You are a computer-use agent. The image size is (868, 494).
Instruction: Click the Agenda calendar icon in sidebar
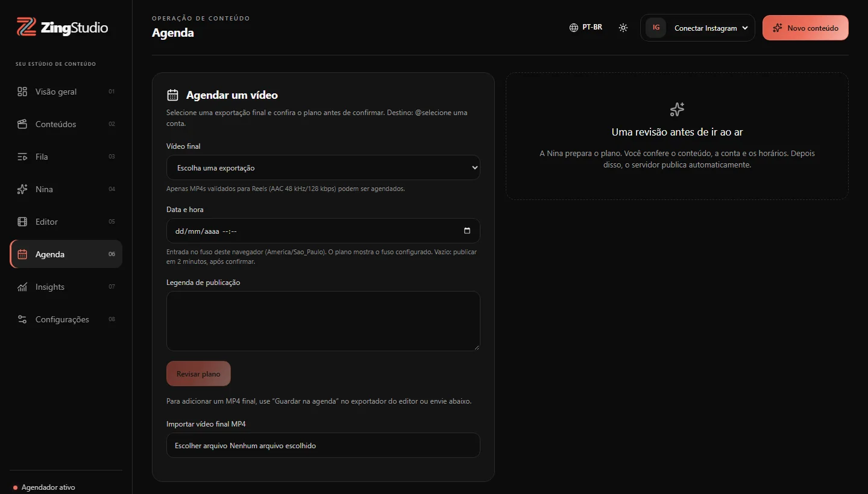pyautogui.click(x=22, y=254)
